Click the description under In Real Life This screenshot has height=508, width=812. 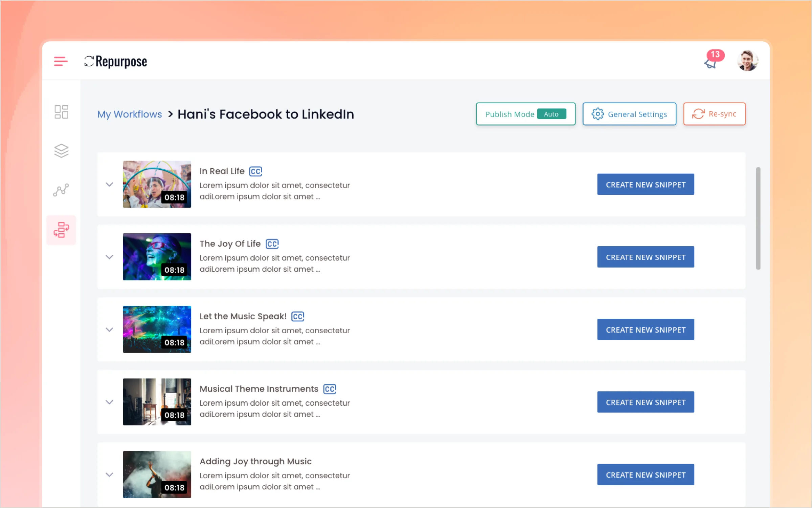point(275,191)
